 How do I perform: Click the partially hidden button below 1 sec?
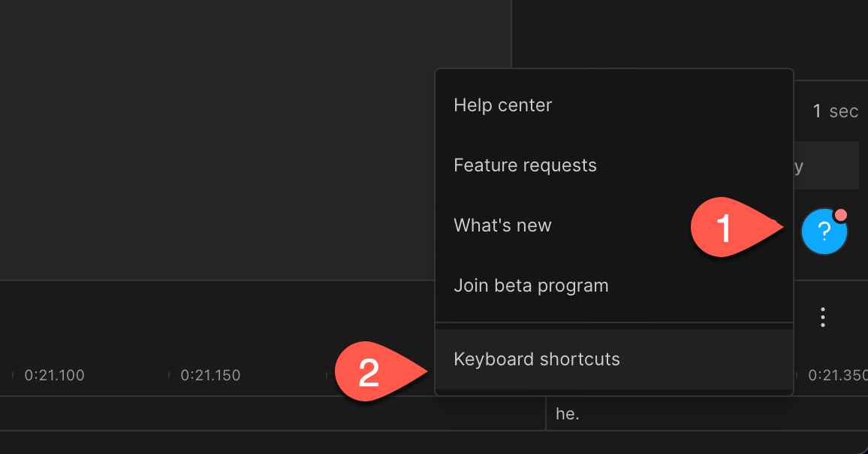click(x=827, y=165)
